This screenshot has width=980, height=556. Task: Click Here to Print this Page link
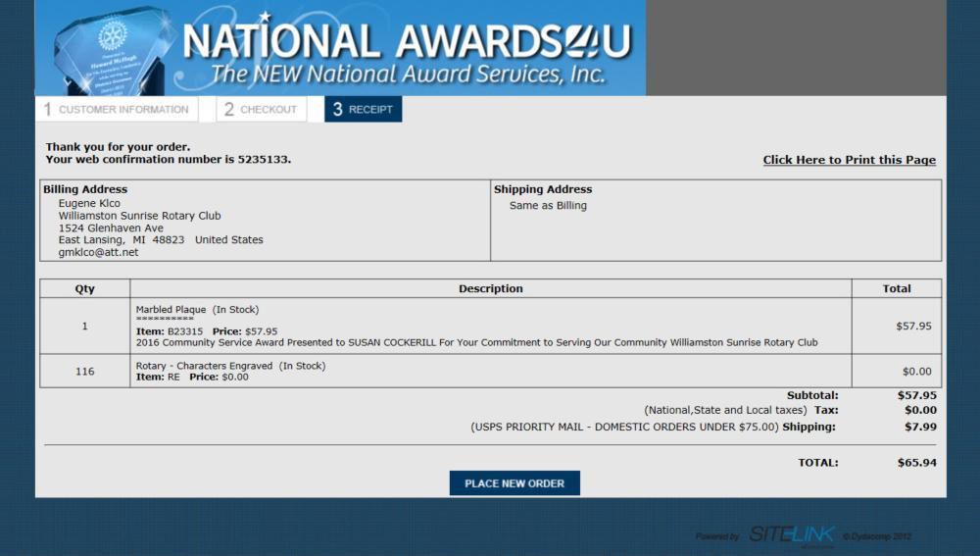click(850, 160)
